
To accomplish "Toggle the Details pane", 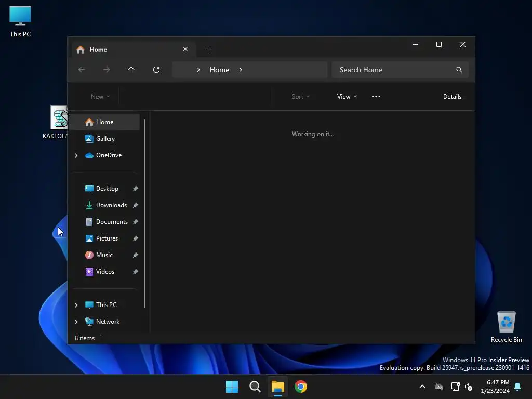I will [453, 96].
